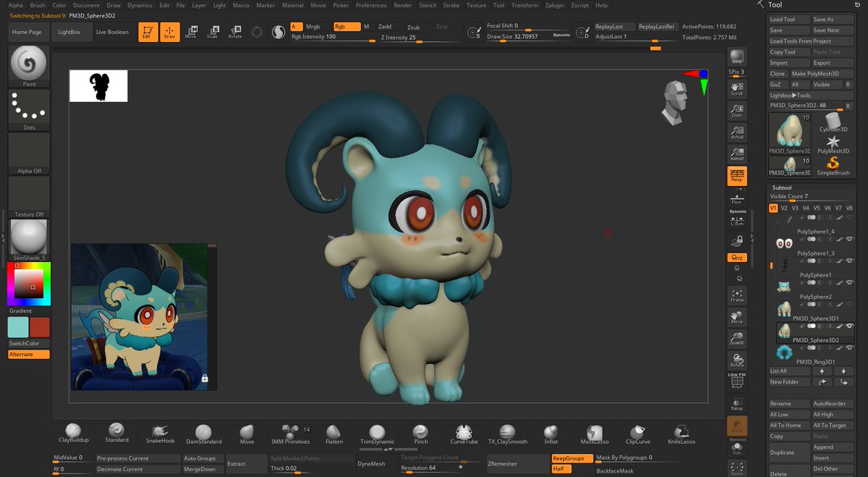Open the Transform menu
This screenshot has height=477, width=868.
[x=524, y=5]
